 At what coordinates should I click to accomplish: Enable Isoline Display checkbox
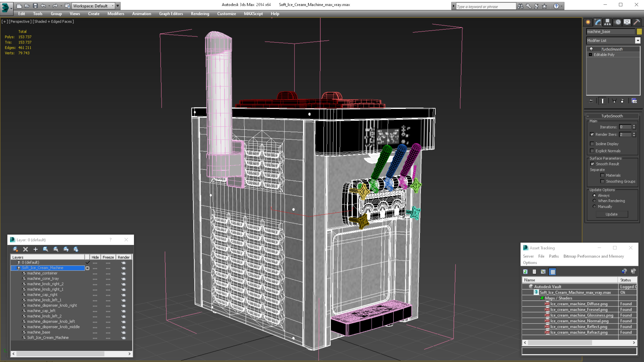592,144
